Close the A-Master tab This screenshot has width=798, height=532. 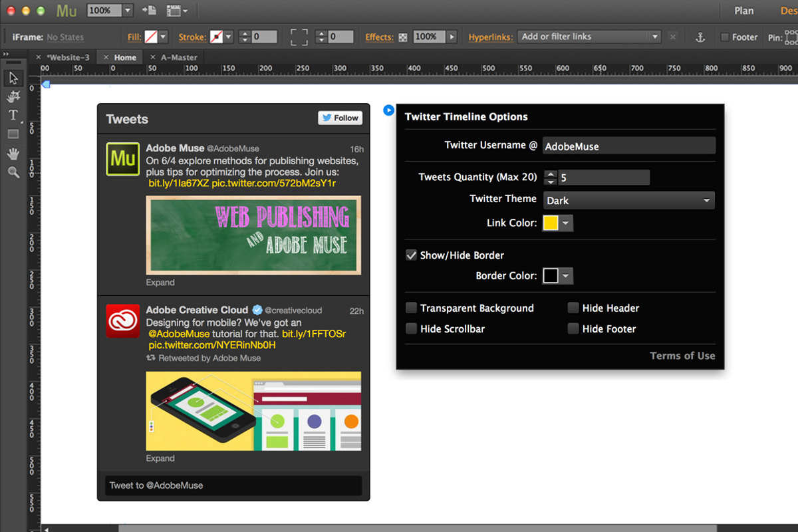(x=153, y=57)
